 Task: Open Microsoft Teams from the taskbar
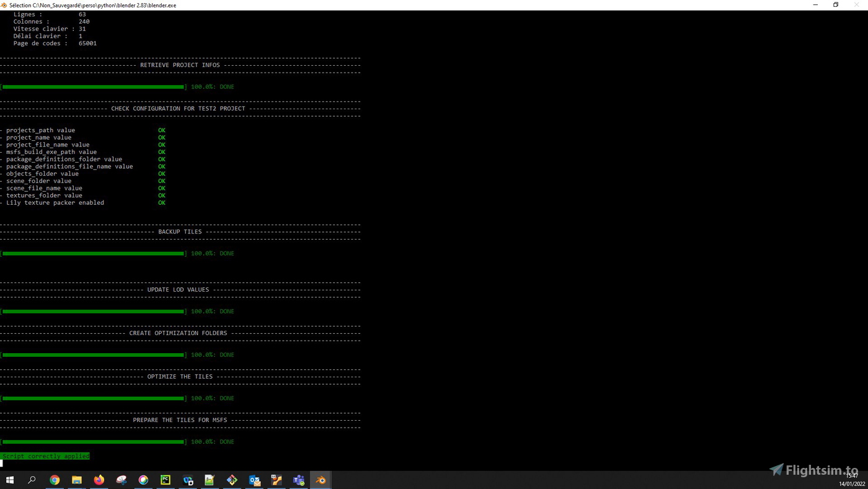click(x=298, y=480)
